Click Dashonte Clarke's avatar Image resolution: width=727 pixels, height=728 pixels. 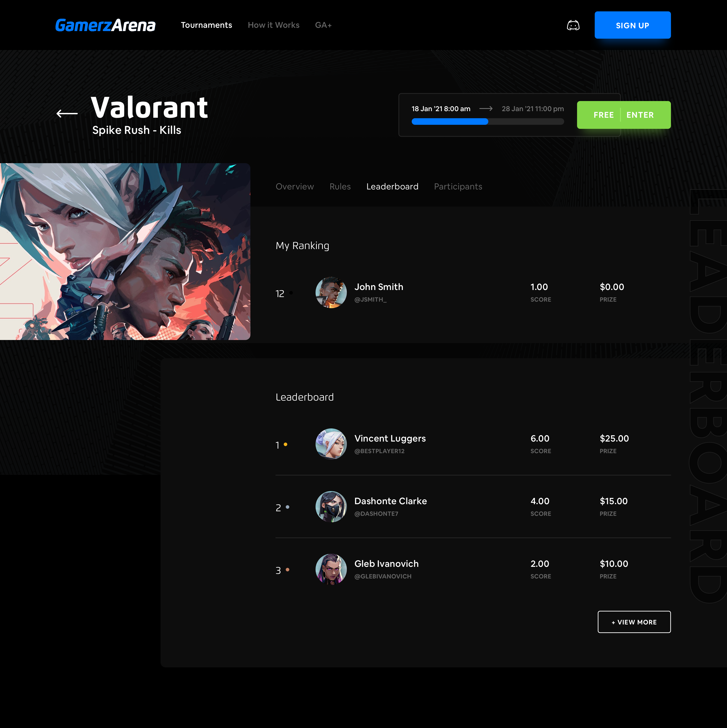coord(331,506)
